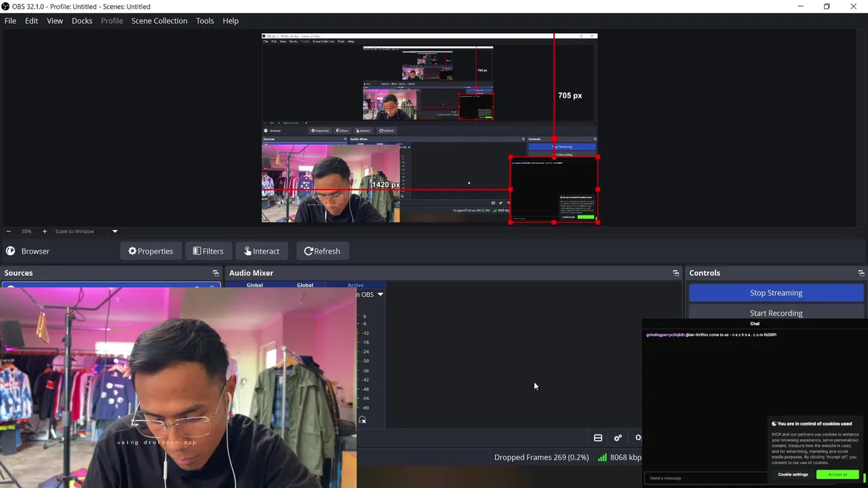Click the 8068 kbps bitrate readout
868x488 pixels.
(625, 457)
